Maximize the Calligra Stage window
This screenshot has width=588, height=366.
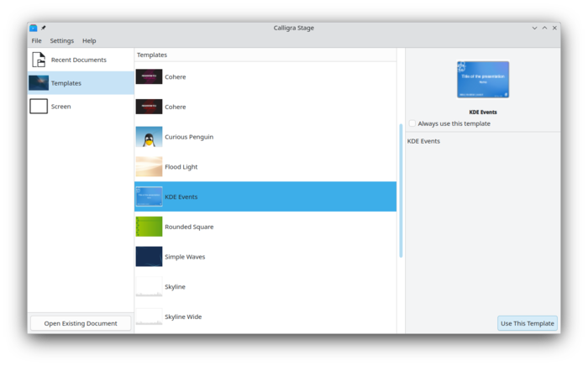tap(544, 28)
